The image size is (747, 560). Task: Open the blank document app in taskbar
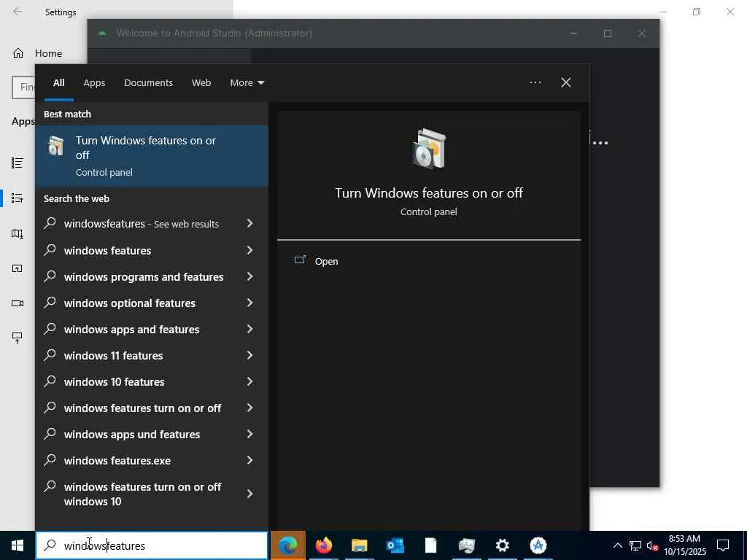[430, 545]
